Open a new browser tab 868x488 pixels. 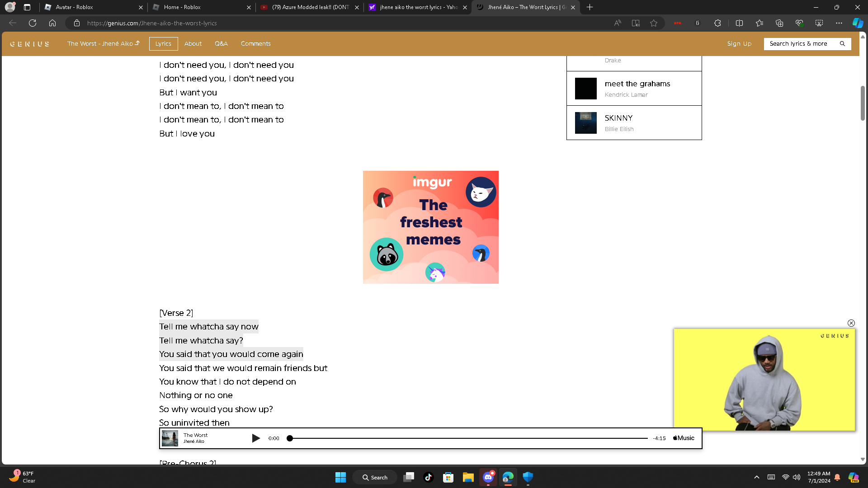590,7
